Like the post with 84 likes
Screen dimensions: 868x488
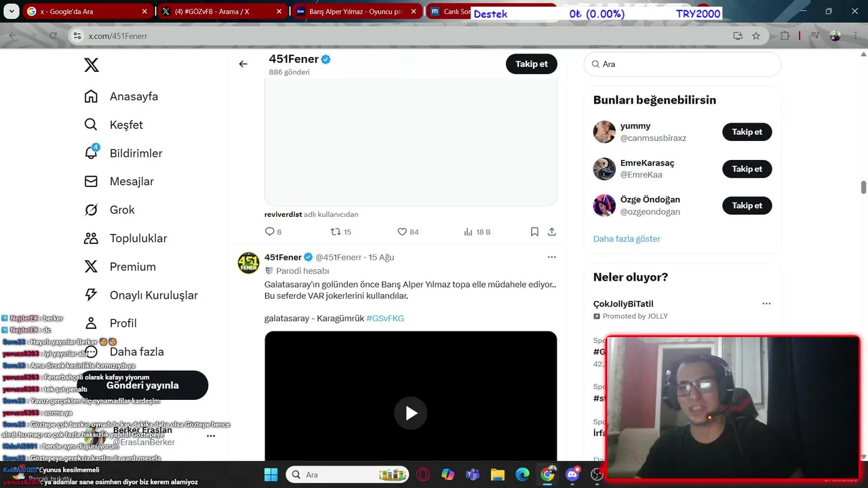coord(408,232)
